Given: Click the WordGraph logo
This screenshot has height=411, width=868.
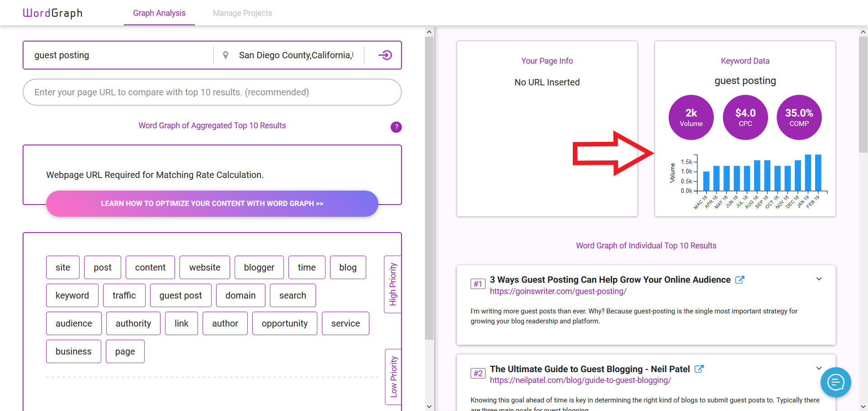Looking at the screenshot, I should click(52, 13).
